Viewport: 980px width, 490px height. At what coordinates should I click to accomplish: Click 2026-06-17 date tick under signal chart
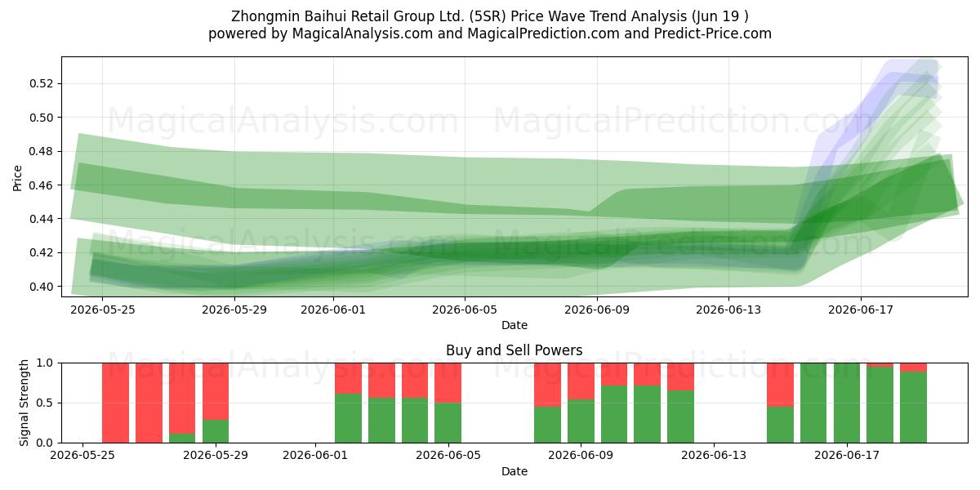point(847,456)
